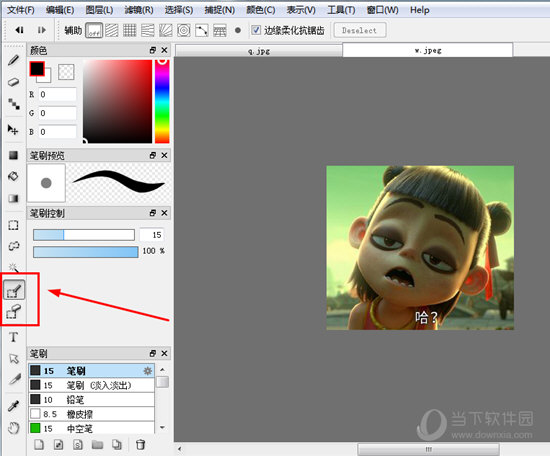Click brush list up arrow

coord(162,370)
